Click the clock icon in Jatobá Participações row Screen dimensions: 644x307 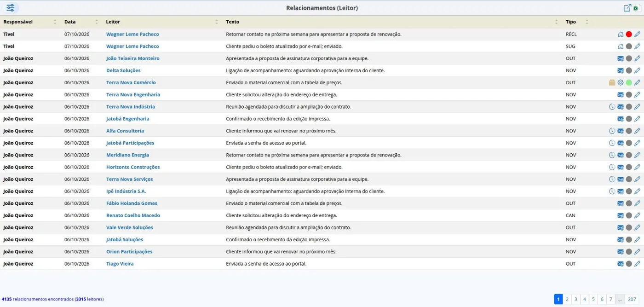click(x=612, y=143)
